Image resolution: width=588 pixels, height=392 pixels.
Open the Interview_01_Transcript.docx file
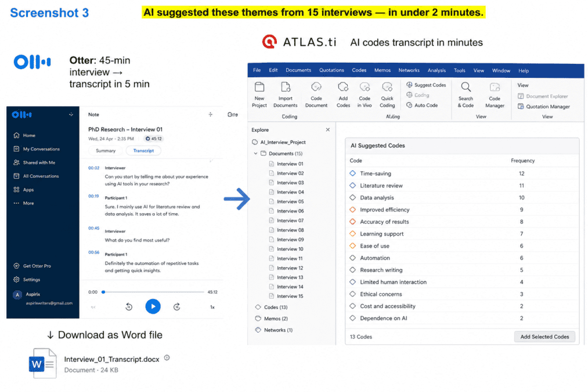[x=99, y=364]
